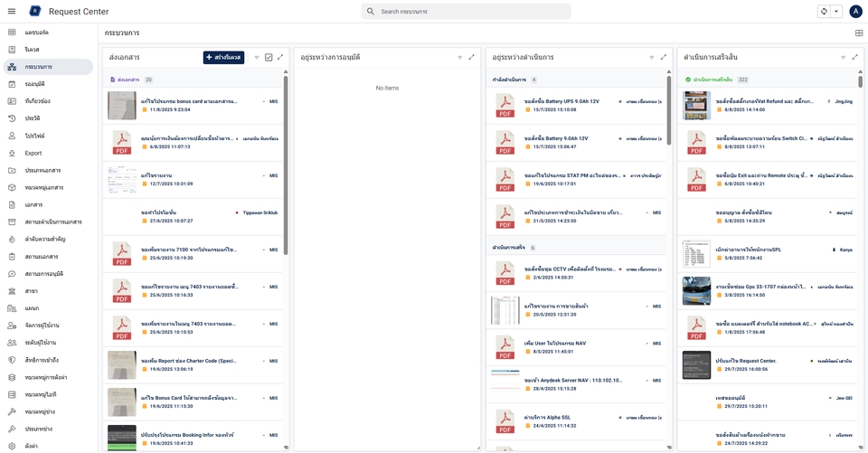Open the hamburger navigation menu
This screenshot has height=453, width=868.
point(11,11)
